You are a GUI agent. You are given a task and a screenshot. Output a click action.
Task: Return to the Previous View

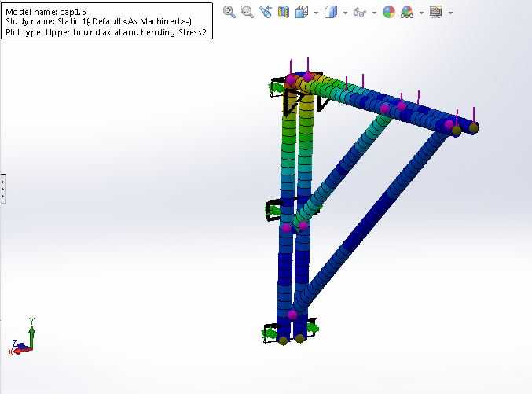[266, 12]
